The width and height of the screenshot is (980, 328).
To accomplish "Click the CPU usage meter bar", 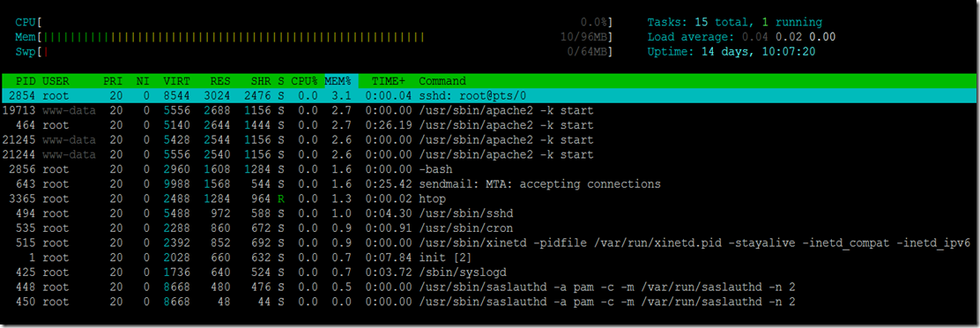I will [x=315, y=23].
